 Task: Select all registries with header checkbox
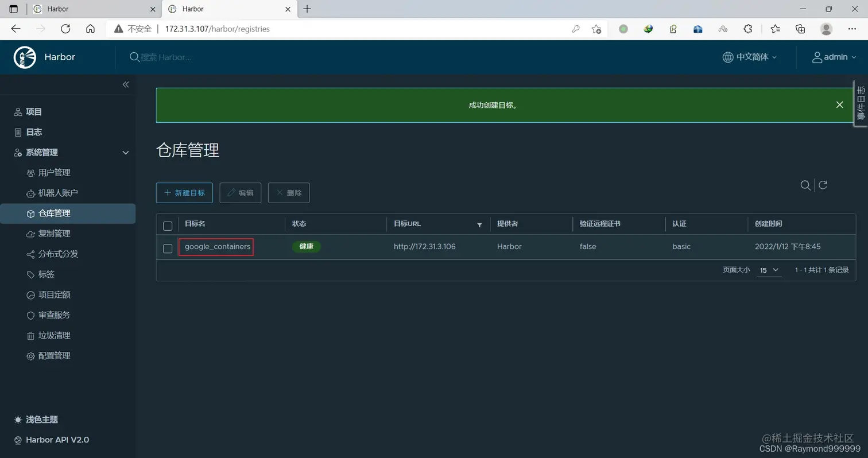(168, 226)
